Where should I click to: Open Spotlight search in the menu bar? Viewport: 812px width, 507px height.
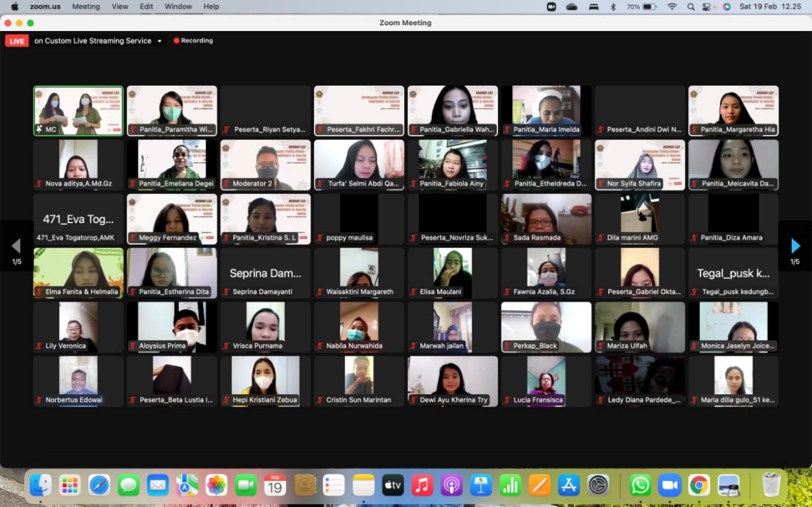tap(691, 6)
